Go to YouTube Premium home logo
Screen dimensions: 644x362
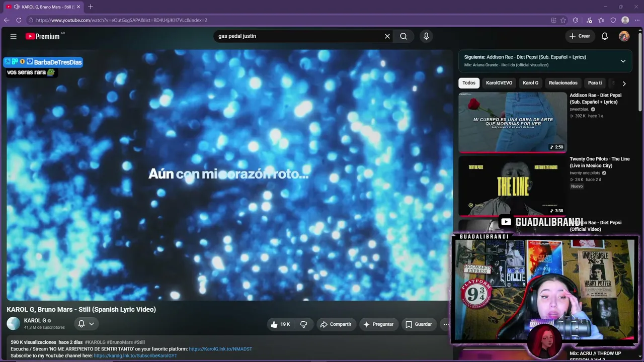click(x=43, y=36)
